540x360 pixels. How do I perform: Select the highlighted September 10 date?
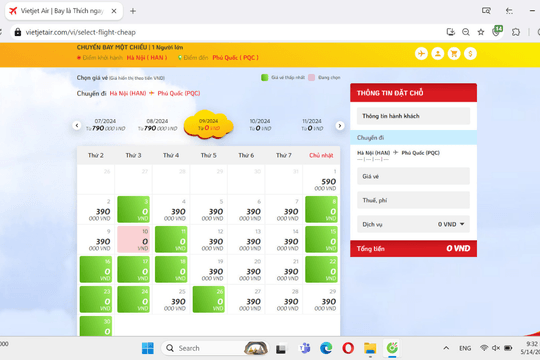pyautogui.click(x=133, y=239)
